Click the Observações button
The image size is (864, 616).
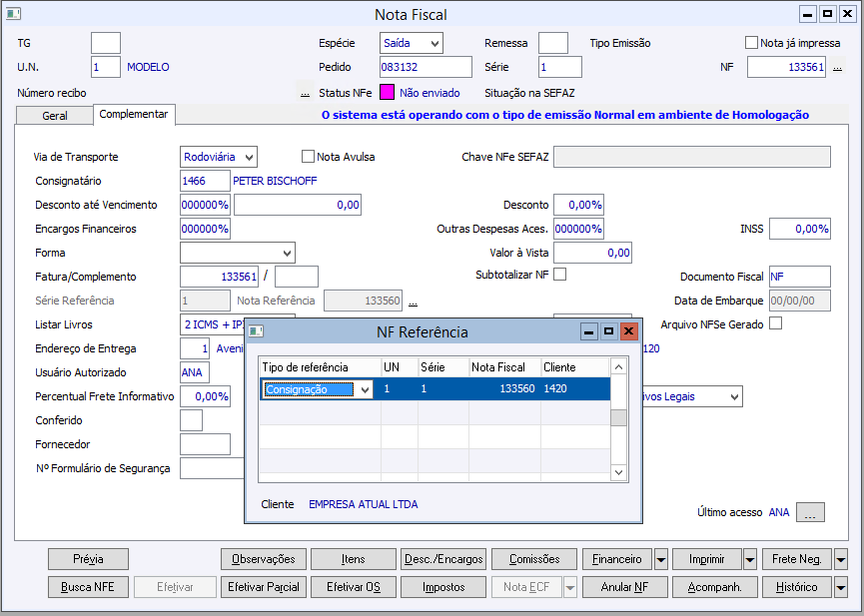[x=263, y=559]
